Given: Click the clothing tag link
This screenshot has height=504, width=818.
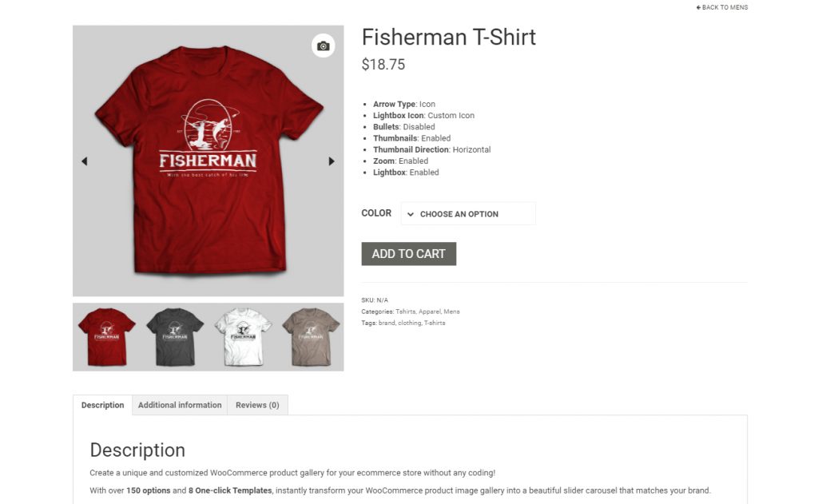Looking at the screenshot, I should coord(409,323).
